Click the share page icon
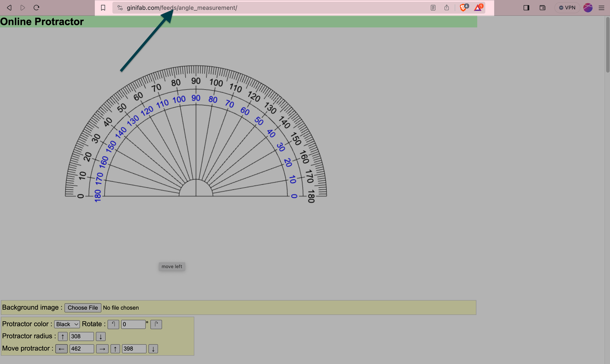 [x=447, y=8]
